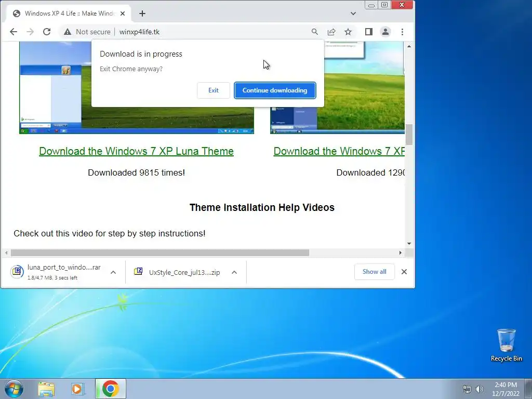Close the downloads bar
This screenshot has width=532, height=399.
pyautogui.click(x=404, y=272)
